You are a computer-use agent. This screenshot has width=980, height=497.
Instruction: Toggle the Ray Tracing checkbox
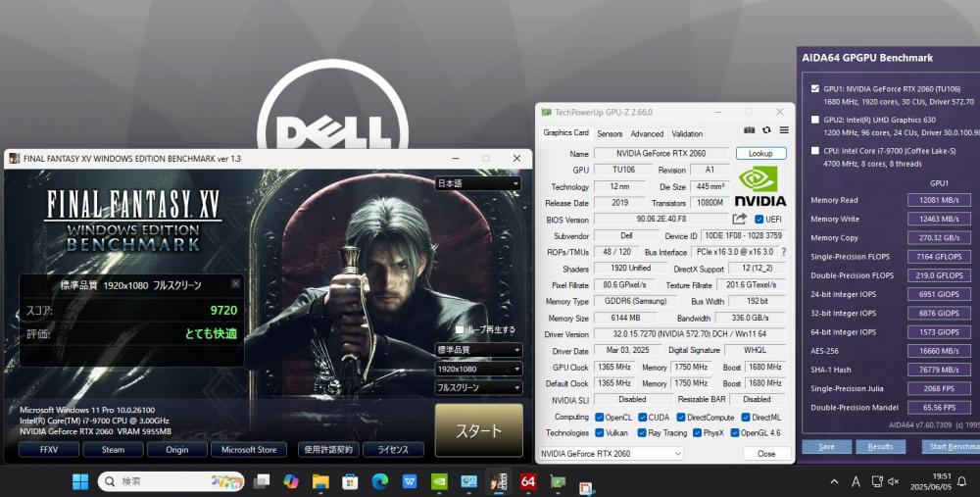(x=642, y=432)
